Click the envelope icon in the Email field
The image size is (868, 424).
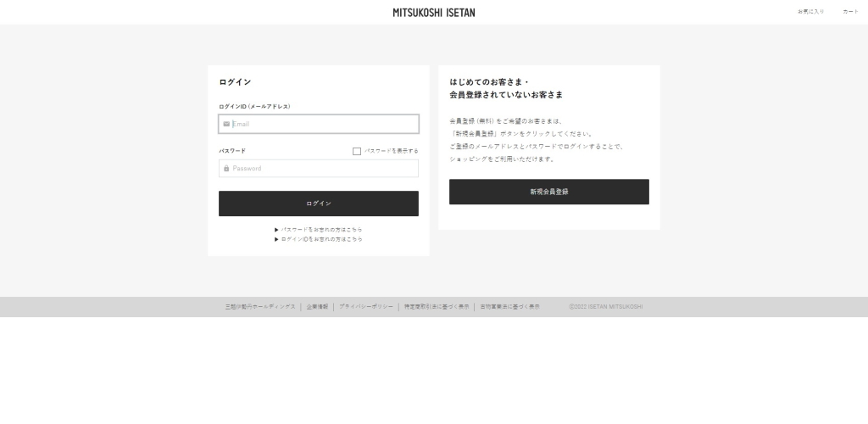[226, 124]
